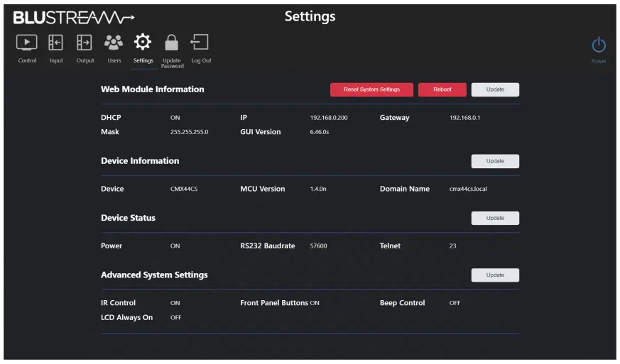Click the MCU Version value 1.4.0n
Viewport: 620px width, 364px height.
click(318, 189)
